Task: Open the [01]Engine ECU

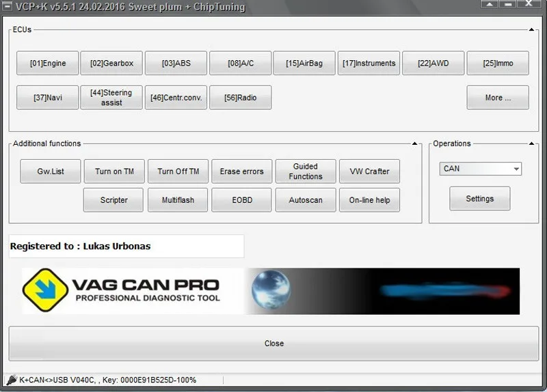Action: [47, 63]
